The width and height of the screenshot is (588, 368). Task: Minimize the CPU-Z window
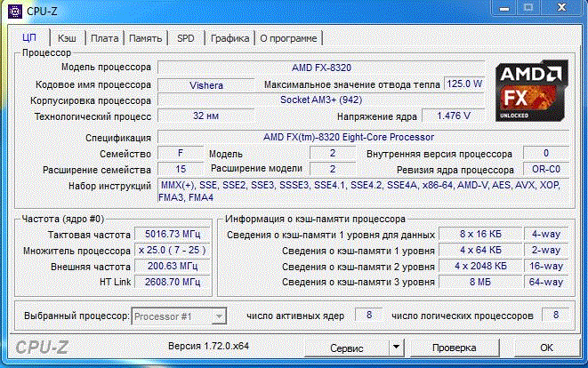(x=504, y=7)
